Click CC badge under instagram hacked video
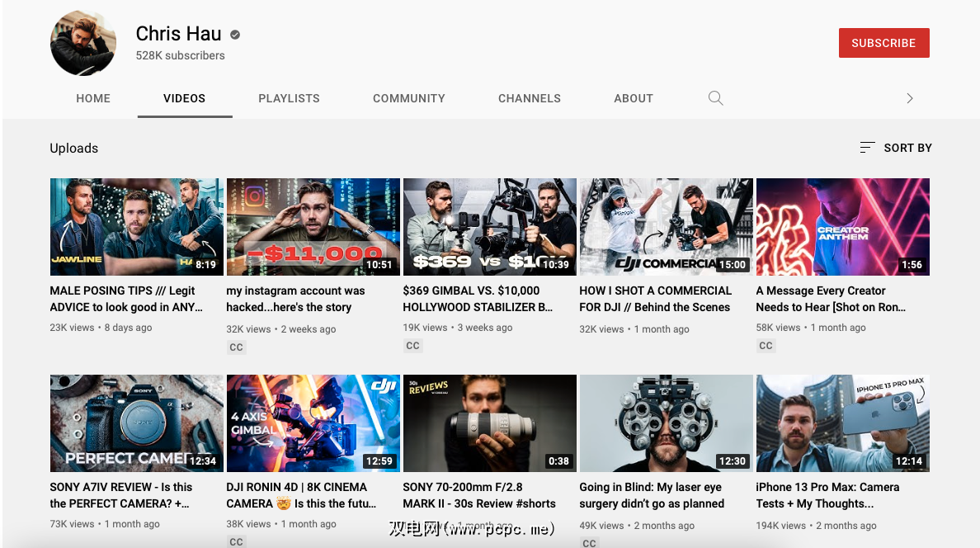 click(236, 347)
